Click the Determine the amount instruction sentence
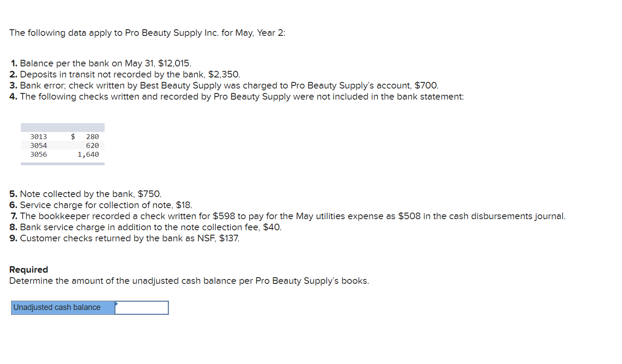Screen dimensions: 622x364 tap(189, 281)
